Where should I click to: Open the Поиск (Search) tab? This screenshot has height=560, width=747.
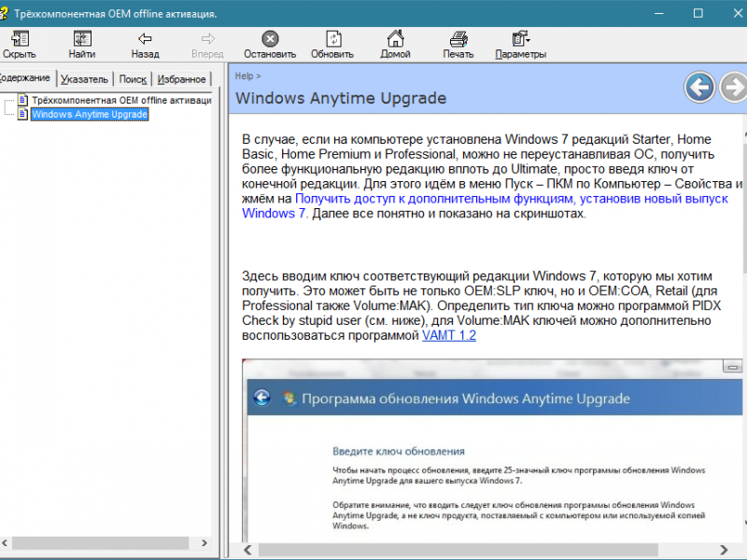[x=133, y=79]
